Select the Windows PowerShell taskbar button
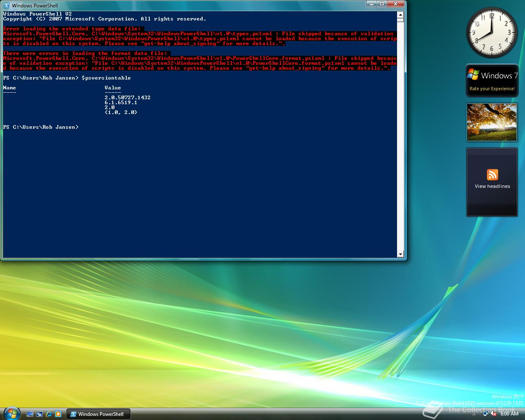The height and width of the screenshot is (420, 525). 98,414
